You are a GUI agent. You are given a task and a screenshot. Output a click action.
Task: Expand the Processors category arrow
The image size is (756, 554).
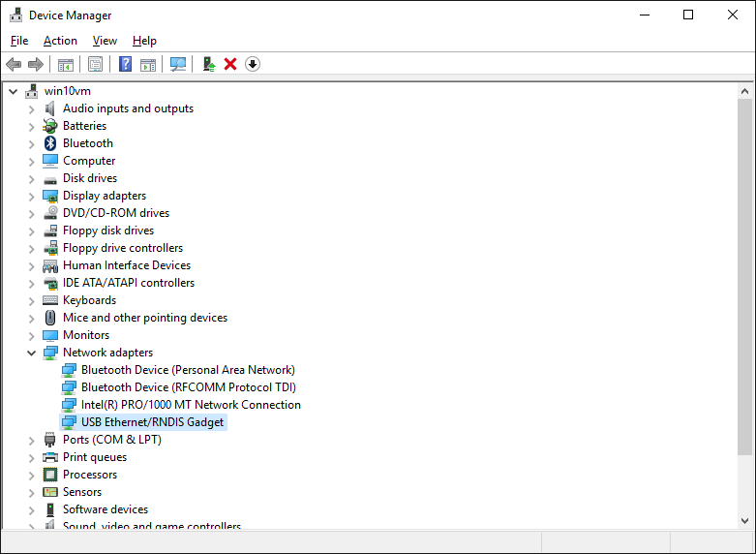point(31,475)
